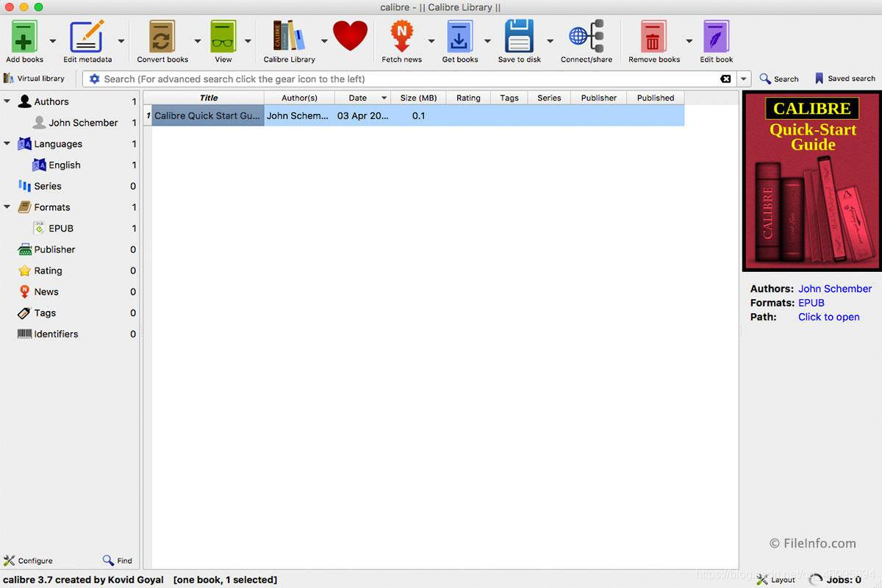This screenshot has height=588, width=882.
Task: Click the Jobs spinner in status bar
Action: 814,580
